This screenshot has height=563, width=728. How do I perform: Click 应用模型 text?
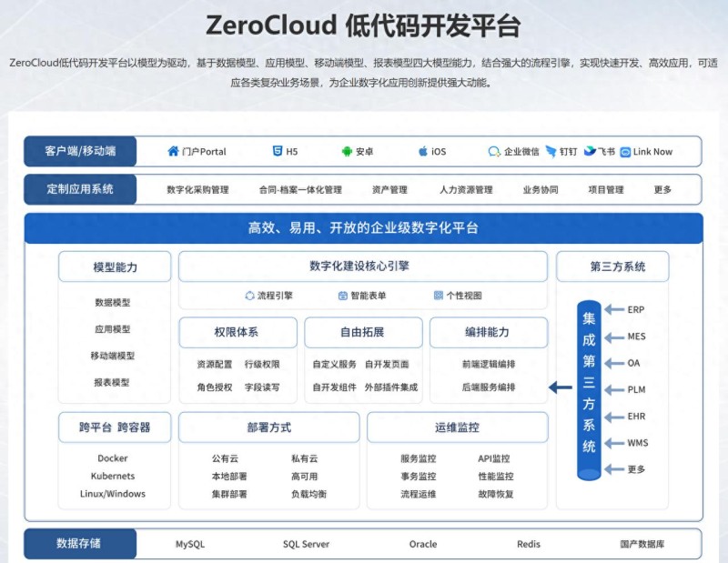pos(113,329)
